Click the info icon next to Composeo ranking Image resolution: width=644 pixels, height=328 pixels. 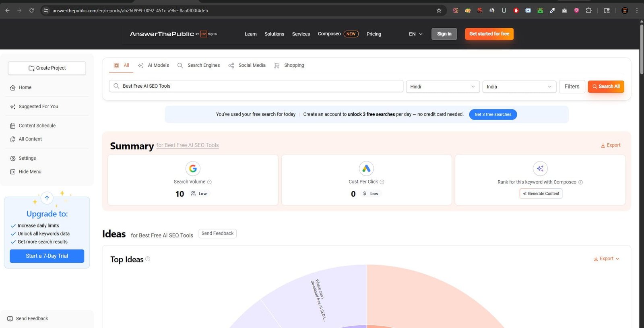tap(580, 182)
